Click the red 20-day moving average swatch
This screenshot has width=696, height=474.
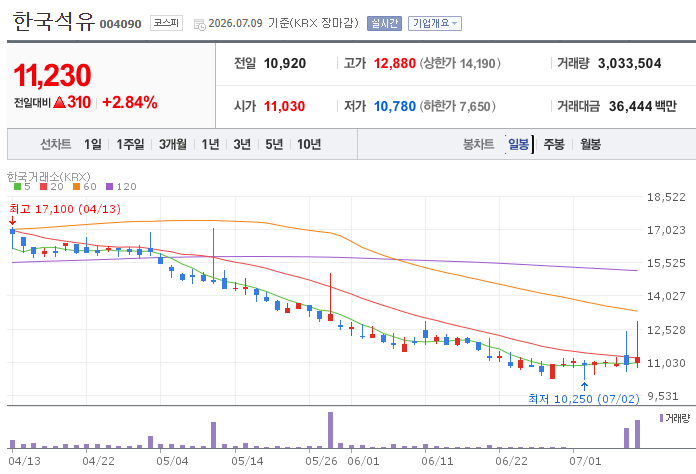click(43, 187)
